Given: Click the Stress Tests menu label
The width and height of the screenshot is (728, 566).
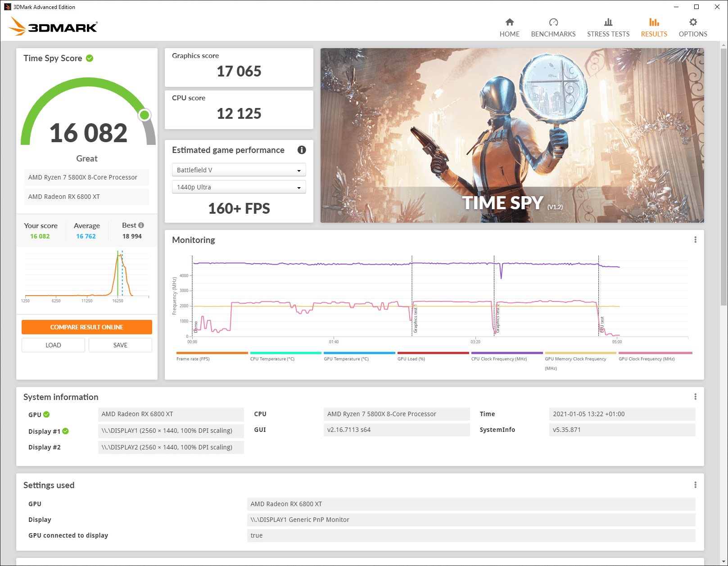Looking at the screenshot, I should (x=608, y=34).
